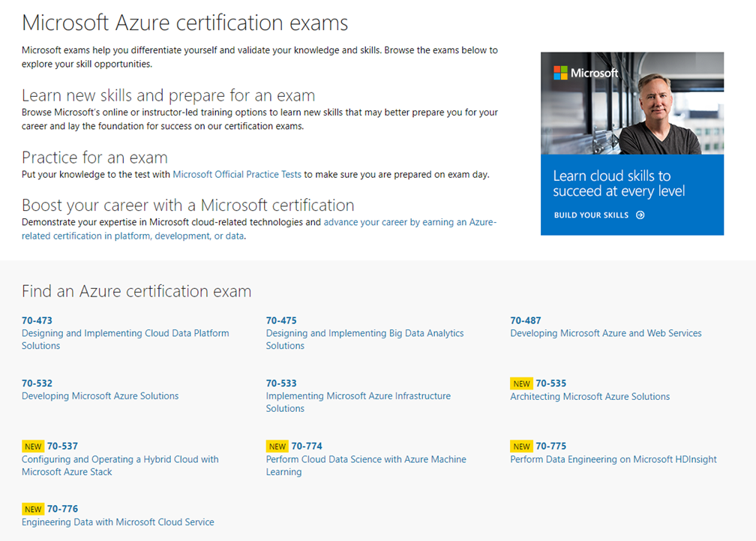Click the NEW badge beside 70-535
Screen dimensions: 756x541
522,384
